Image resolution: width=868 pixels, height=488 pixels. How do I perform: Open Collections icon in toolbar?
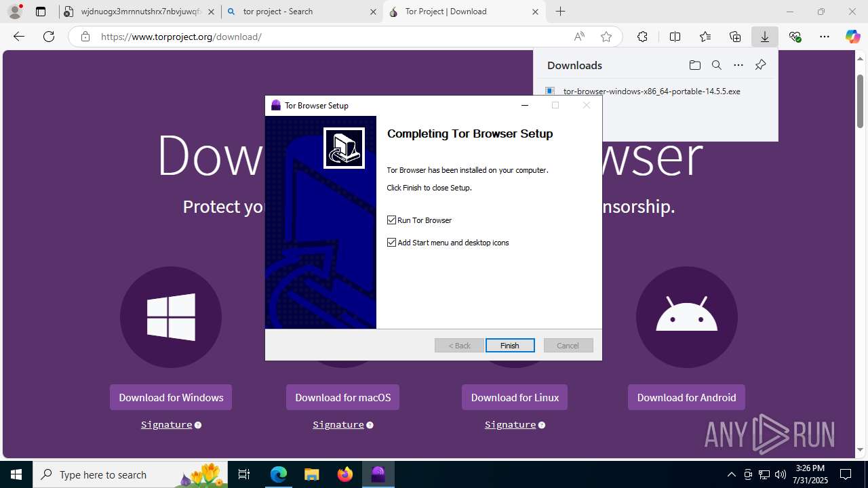point(735,37)
